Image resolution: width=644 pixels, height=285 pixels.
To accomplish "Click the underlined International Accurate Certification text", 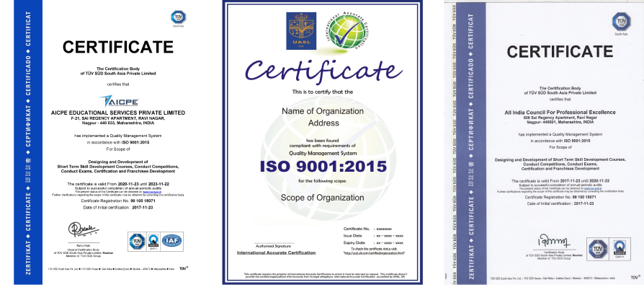I will tap(276, 253).
